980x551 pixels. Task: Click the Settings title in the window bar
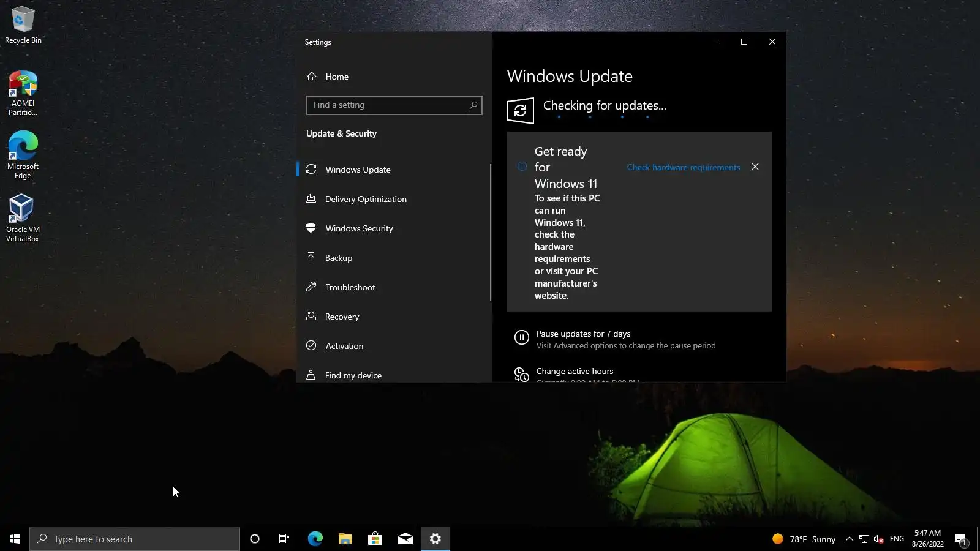(318, 42)
